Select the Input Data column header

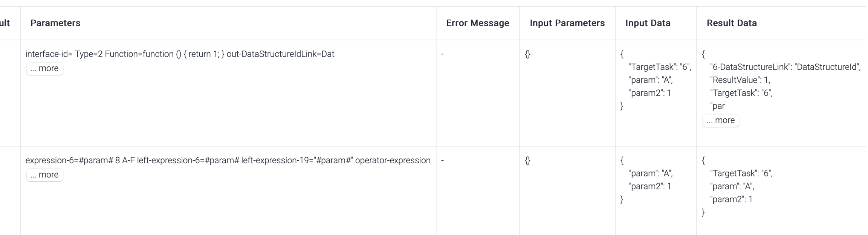pos(648,23)
